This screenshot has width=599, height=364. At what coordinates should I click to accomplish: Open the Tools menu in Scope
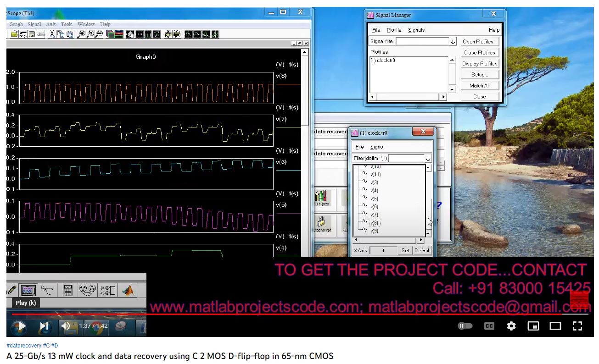tap(67, 24)
